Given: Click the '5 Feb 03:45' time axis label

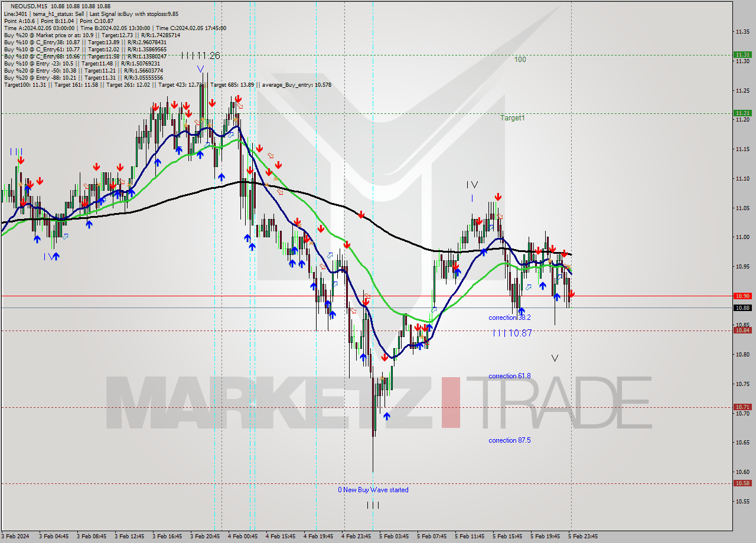Looking at the screenshot, I should (394, 537).
